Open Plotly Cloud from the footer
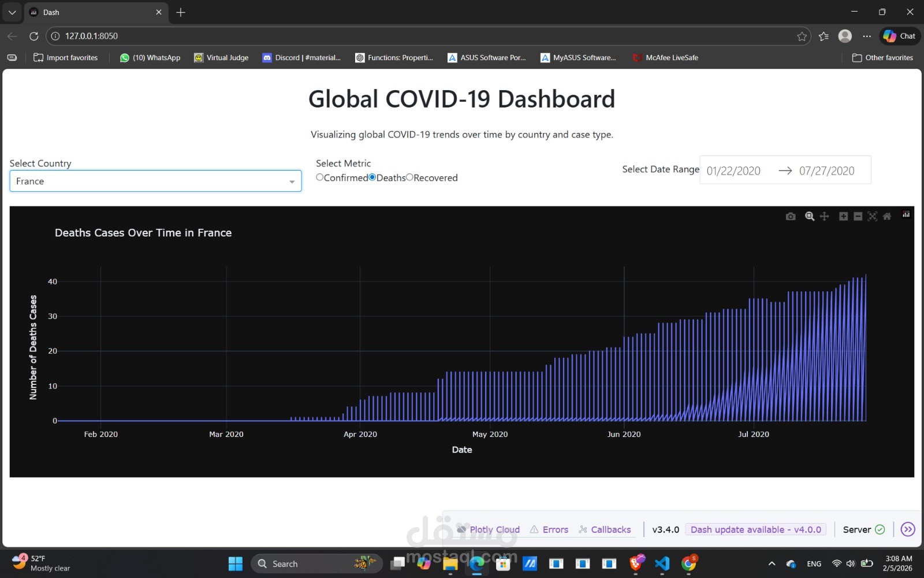 click(494, 529)
